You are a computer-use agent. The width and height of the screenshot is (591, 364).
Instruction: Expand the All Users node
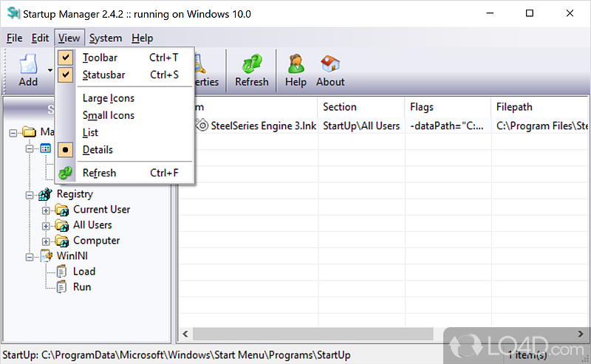[46, 226]
